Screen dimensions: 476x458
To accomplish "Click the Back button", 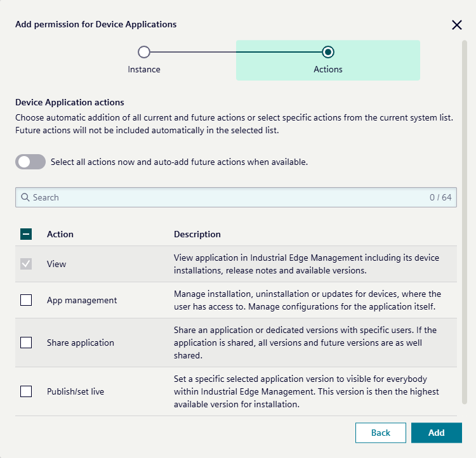I will click(381, 433).
